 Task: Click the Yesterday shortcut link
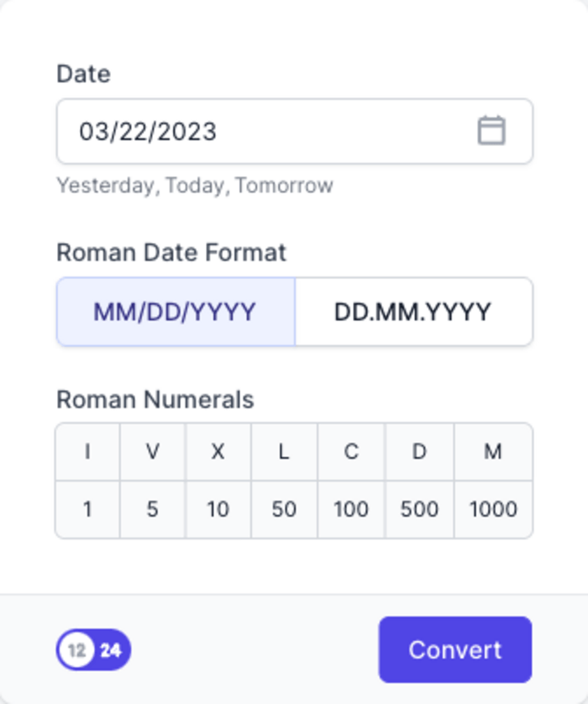[106, 186]
